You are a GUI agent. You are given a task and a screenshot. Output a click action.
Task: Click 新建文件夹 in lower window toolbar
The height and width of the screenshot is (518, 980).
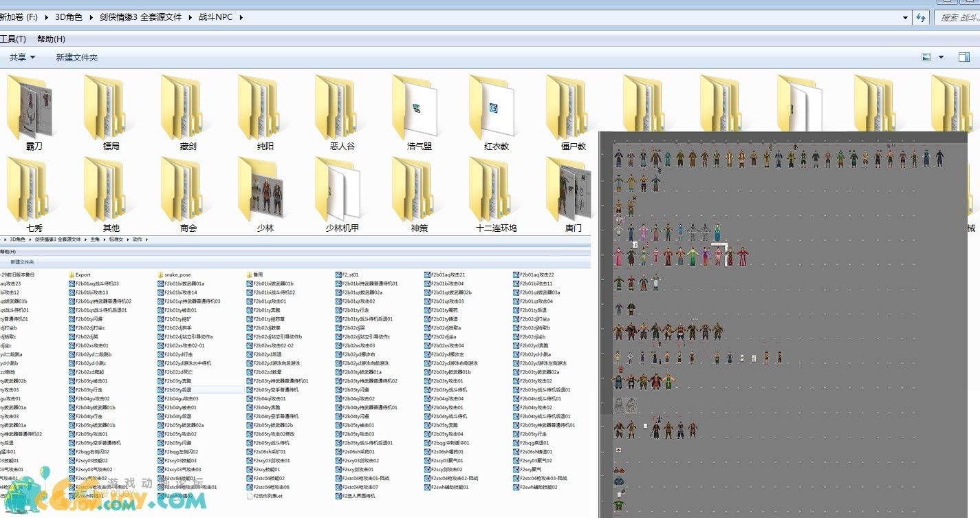pos(22,262)
